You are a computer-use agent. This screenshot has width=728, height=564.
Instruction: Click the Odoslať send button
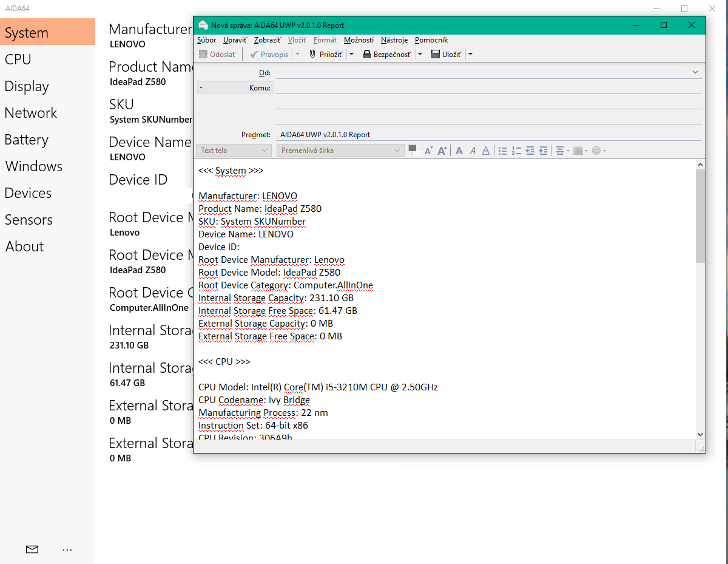coord(218,54)
